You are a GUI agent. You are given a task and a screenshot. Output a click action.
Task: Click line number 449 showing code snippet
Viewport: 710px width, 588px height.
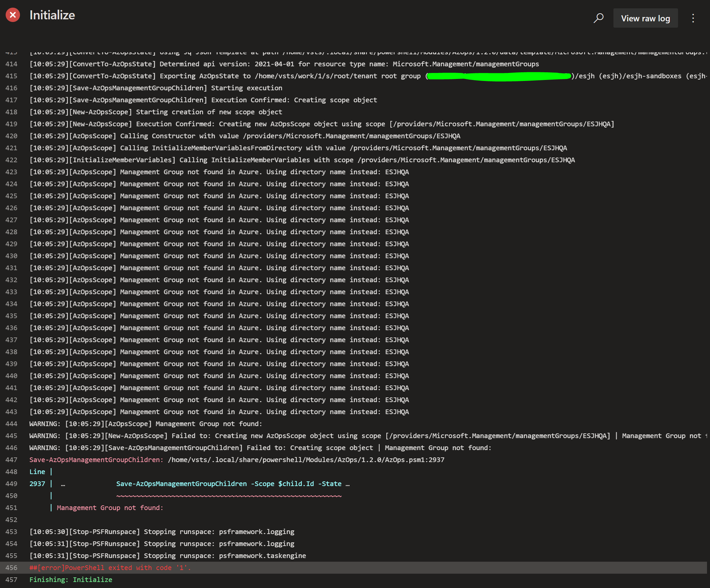[12, 483]
